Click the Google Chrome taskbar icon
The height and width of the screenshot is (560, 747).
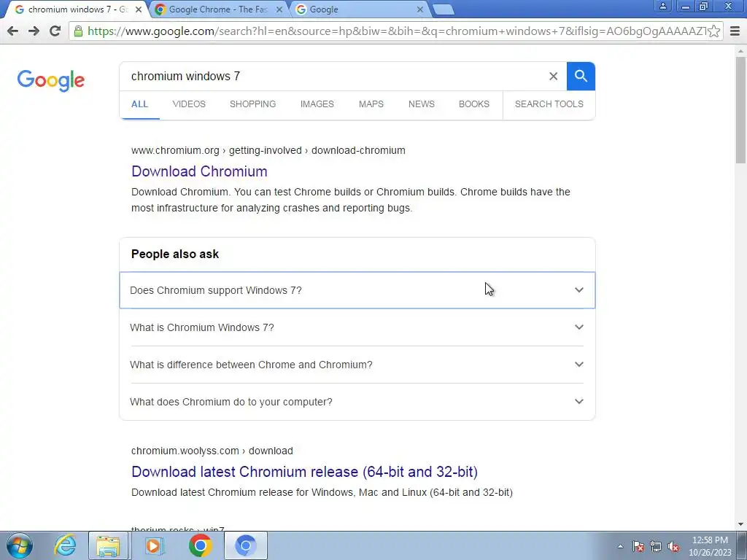point(200,545)
